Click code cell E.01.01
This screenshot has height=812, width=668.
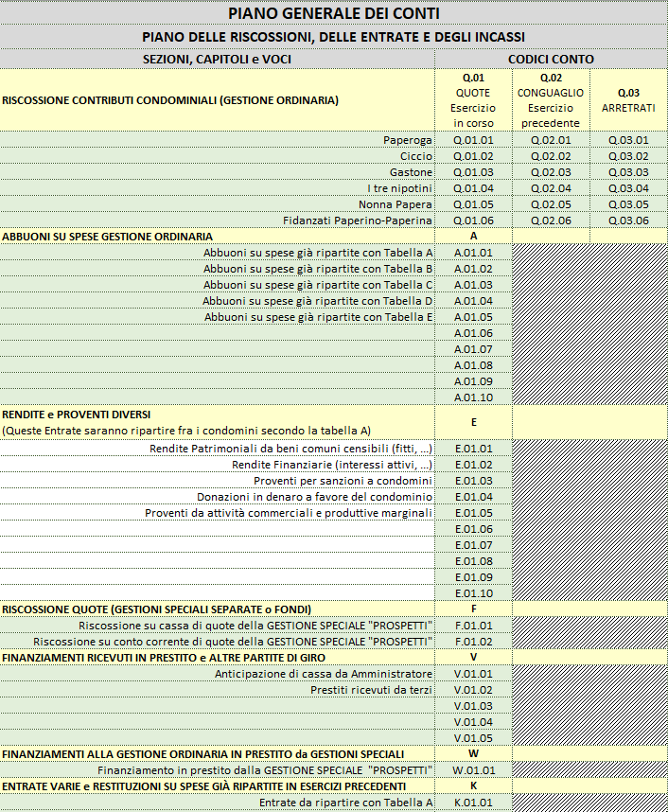coord(473,448)
